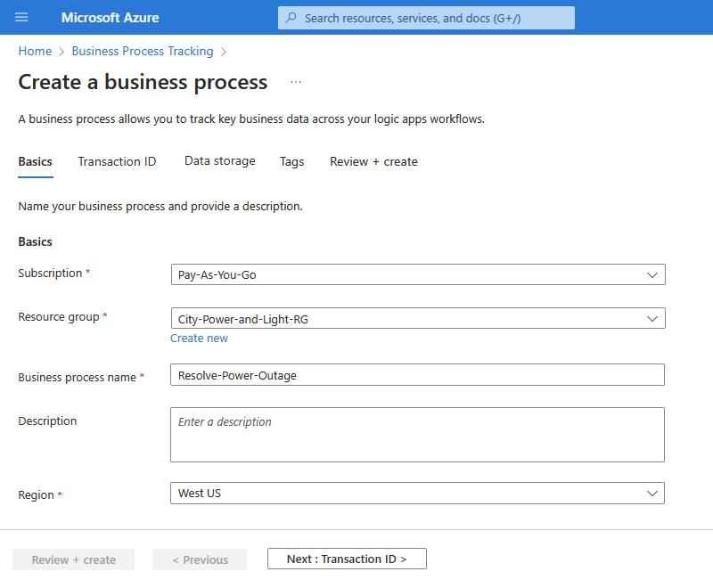Navigate to Business Process Tracking breadcrumb
This screenshot has height=588, width=713.
(x=143, y=52)
